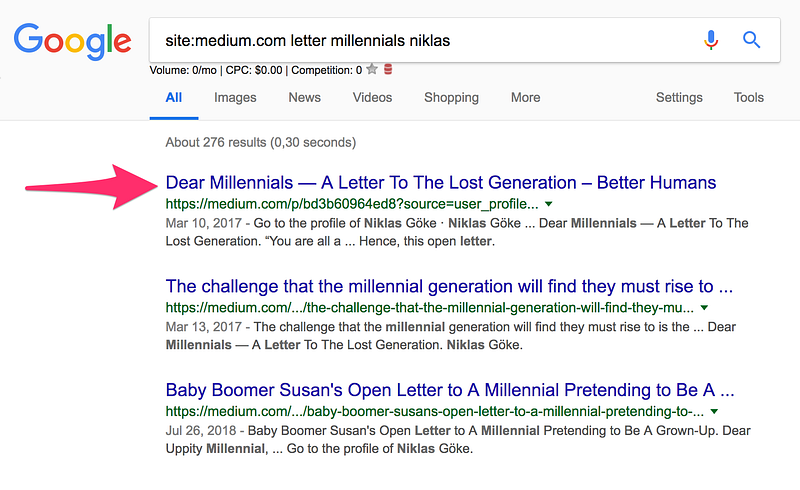Open search Settings

pyautogui.click(x=679, y=98)
